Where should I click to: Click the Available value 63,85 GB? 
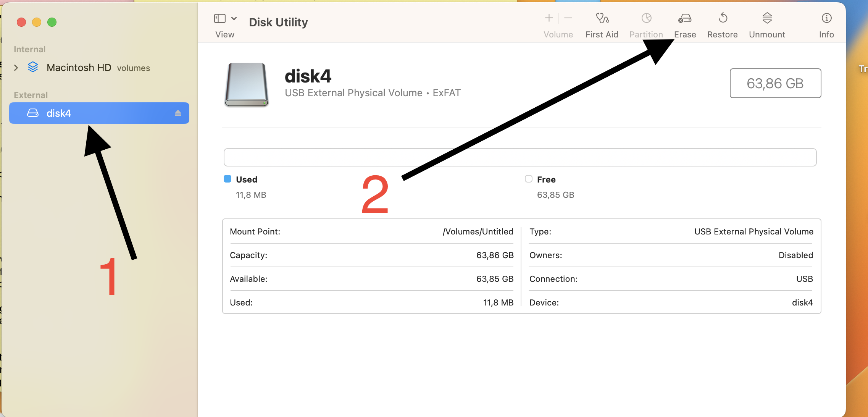(x=495, y=279)
